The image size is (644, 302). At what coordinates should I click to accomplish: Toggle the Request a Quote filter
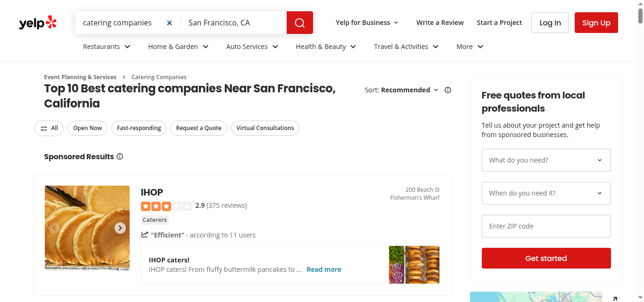[x=198, y=128]
